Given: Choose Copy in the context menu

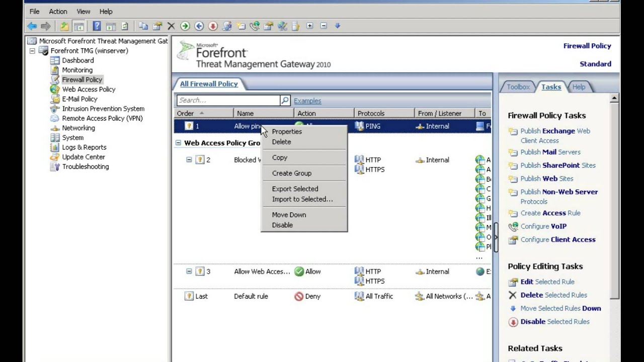Looking at the screenshot, I should [x=304, y=157].
